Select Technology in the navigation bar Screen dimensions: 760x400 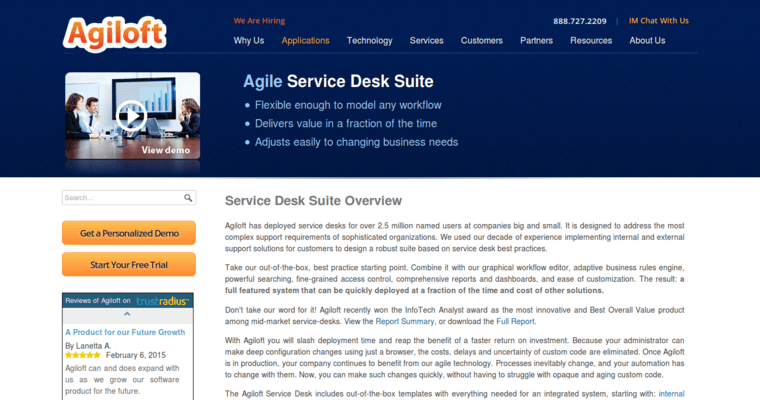click(369, 41)
